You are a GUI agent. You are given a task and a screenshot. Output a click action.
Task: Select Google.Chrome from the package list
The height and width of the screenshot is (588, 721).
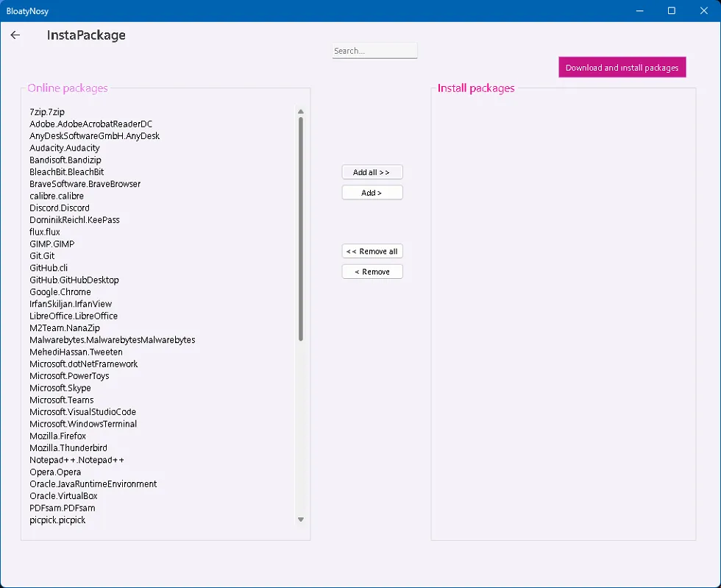(60, 292)
